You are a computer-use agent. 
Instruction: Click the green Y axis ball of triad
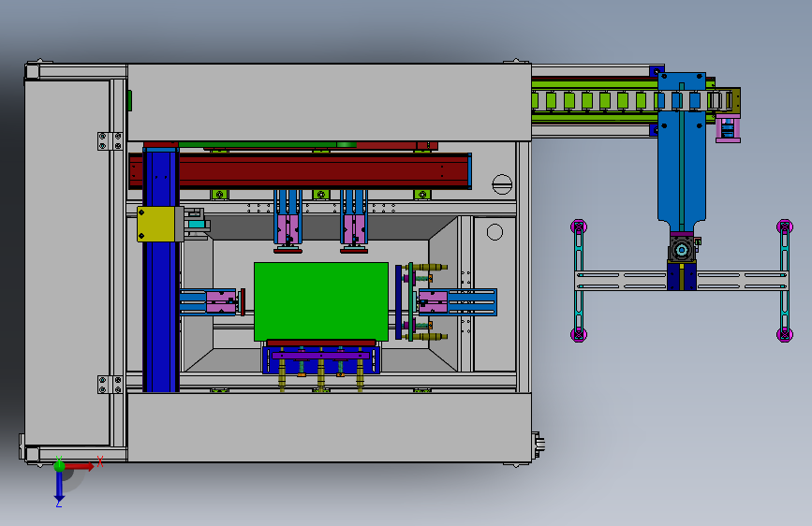(59, 466)
